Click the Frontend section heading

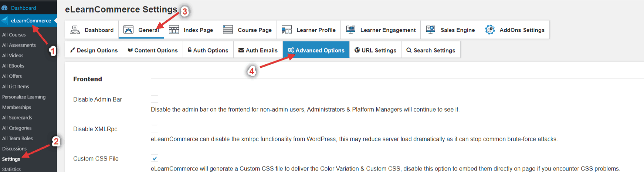(x=88, y=79)
